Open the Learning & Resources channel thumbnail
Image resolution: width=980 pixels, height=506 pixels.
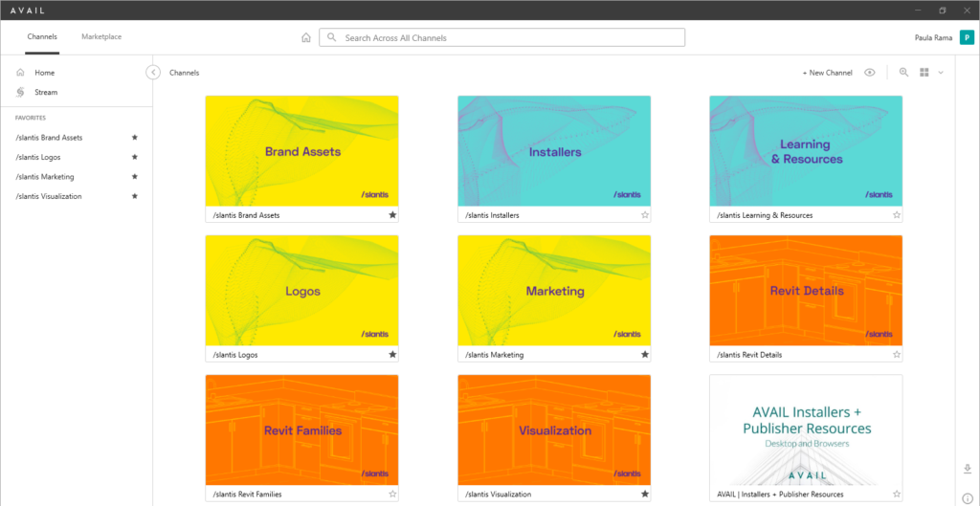point(806,150)
